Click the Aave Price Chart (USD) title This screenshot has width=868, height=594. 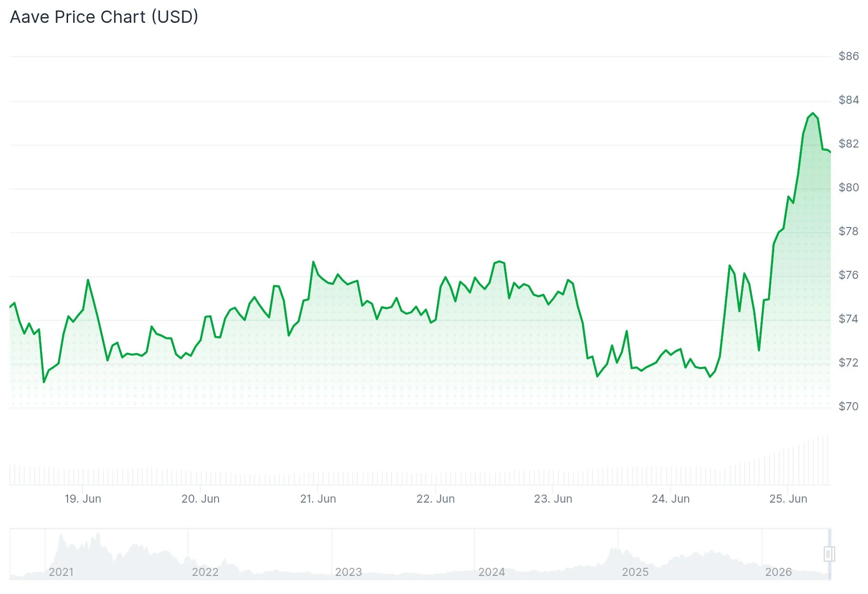tap(104, 17)
